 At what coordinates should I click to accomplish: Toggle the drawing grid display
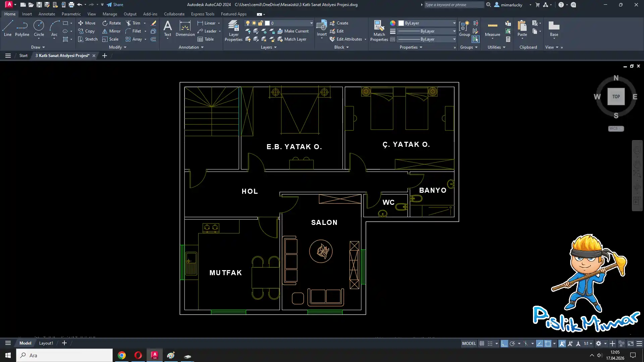pos(482,344)
